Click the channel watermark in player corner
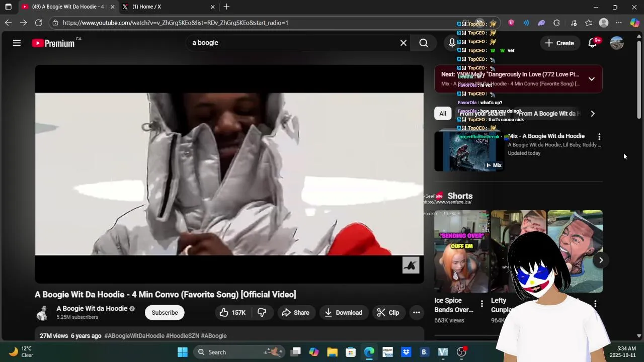The height and width of the screenshot is (362, 644). [411, 265]
